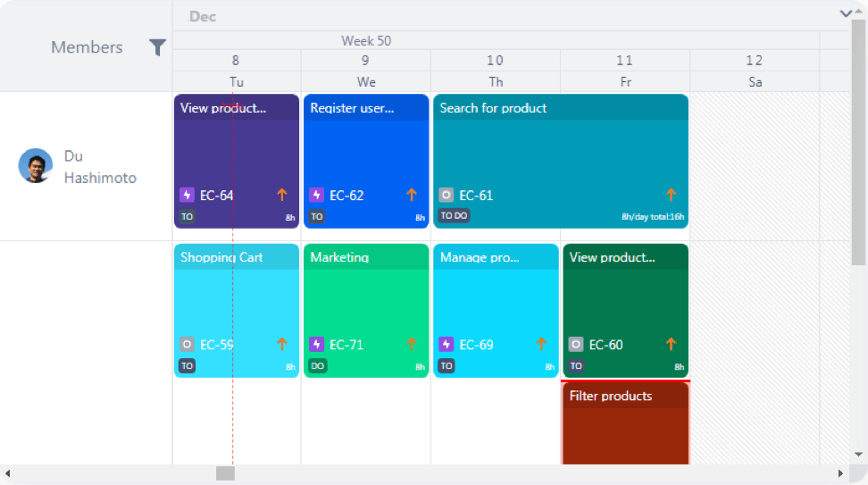Click the scroll left arrow on horizontal scrollbar

point(8,473)
